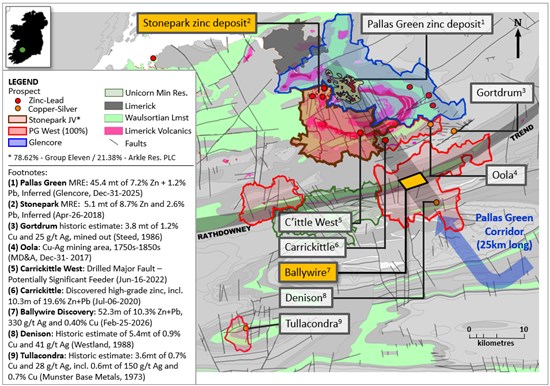550x386 pixels.
Task: Click the red Zinc-Lead legend dot
Action: [18, 101]
